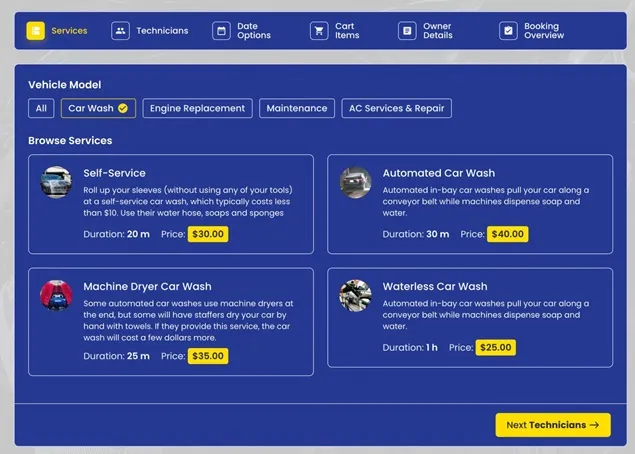635x454 pixels.
Task: Click the Booking Overview clipboard icon
Action: pos(508,31)
